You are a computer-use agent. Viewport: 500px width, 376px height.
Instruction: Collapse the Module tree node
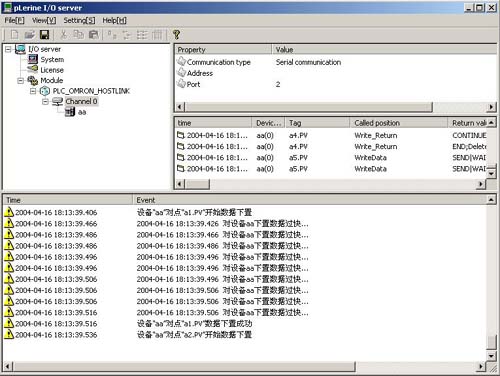[20, 81]
